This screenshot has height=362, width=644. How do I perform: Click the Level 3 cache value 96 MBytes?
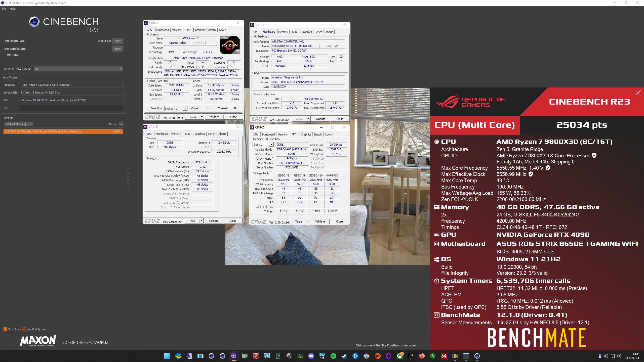pyautogui.click(x=216, y=99)
